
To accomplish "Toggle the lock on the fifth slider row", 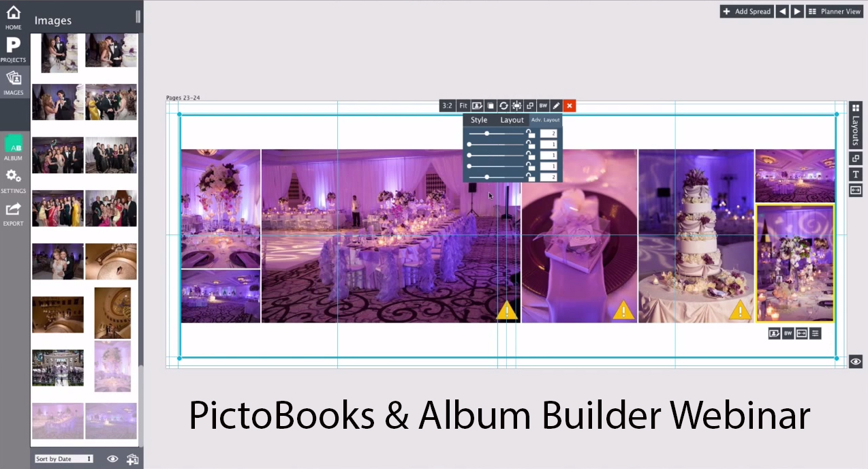I will pos(530,177).
